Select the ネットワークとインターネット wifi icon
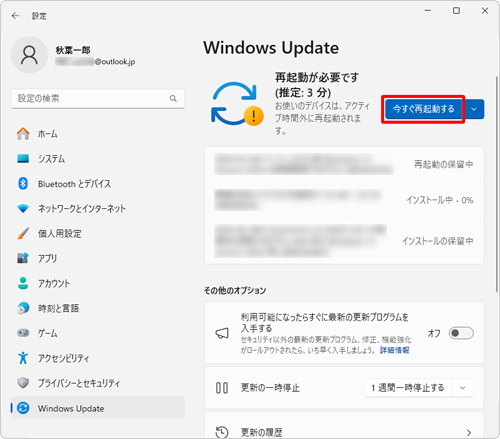500x439 pixels. (x=23, y=209)
